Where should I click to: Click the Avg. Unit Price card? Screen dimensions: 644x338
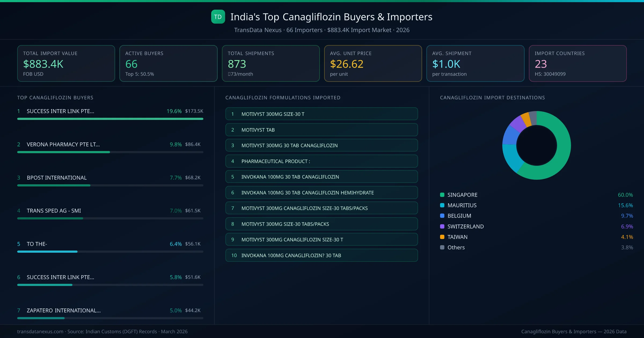(x=373, y=63)
